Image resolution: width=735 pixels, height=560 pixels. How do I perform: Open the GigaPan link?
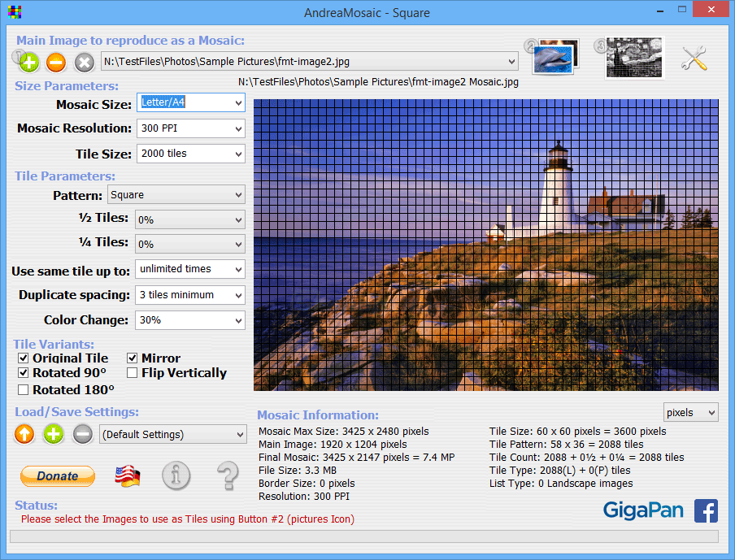pyautogui.click(x=643, y=510)
